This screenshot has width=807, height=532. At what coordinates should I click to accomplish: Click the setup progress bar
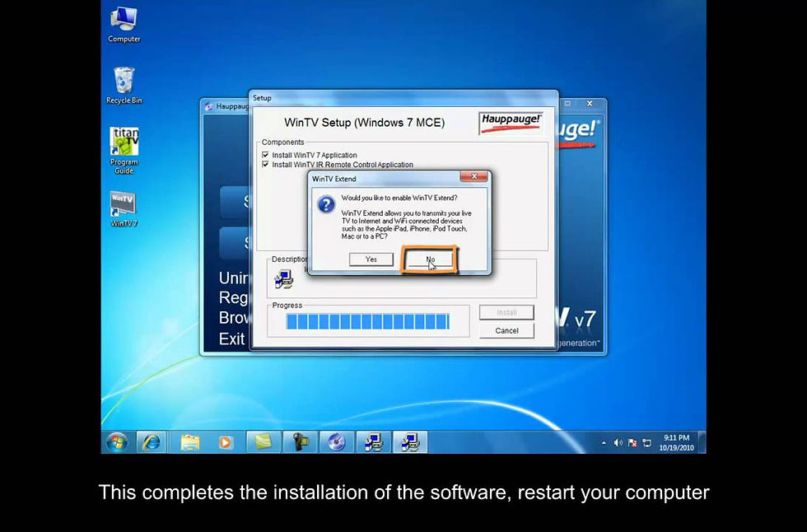tap(368, 321)
